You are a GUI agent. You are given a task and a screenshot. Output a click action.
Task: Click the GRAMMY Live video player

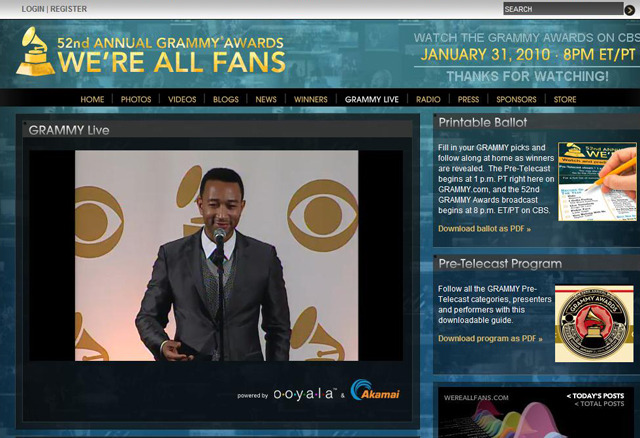point(216,256)
